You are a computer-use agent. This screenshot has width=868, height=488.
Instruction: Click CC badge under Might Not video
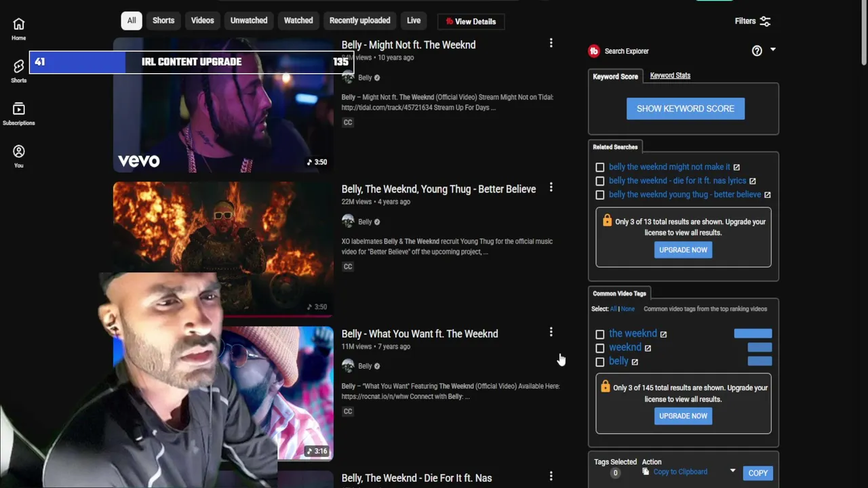tap(348, 122)
